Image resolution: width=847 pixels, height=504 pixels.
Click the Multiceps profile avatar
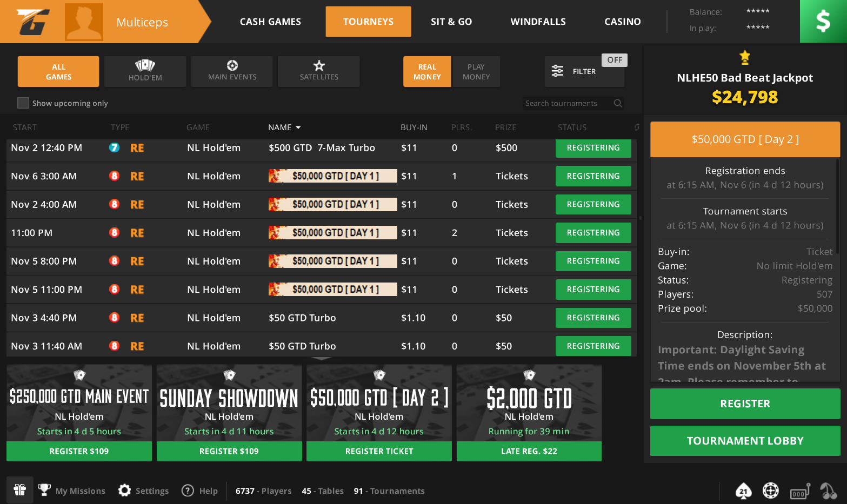84,22
